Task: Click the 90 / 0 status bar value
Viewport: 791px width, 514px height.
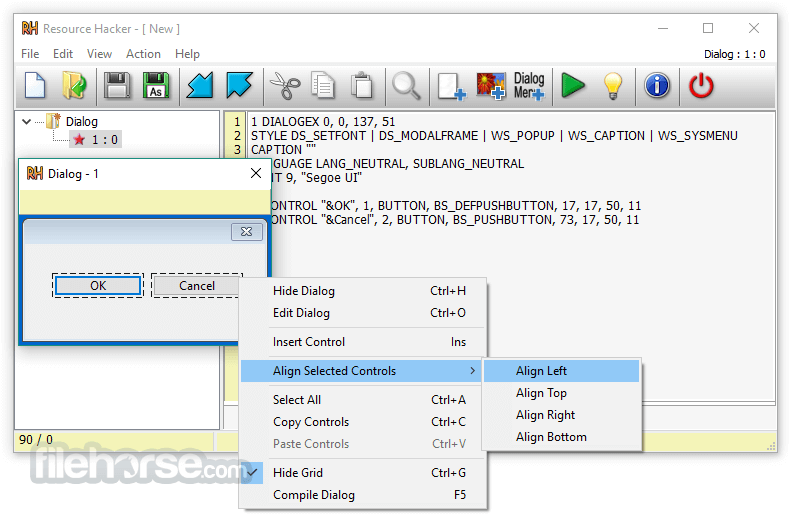Action: (x=36, y=439)
